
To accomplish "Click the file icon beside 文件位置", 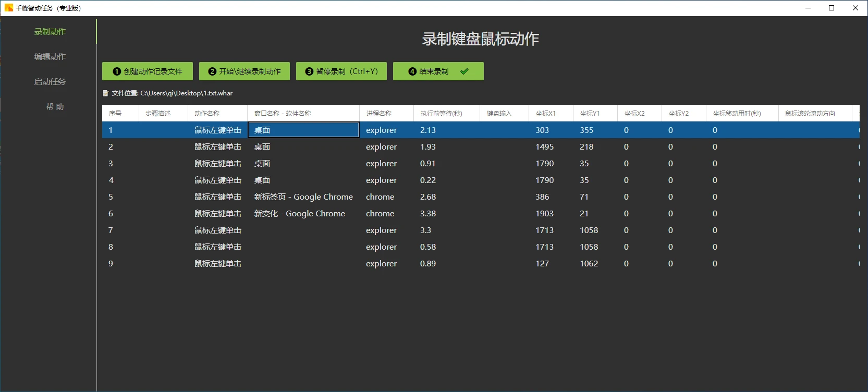I will tap(105, 93).
